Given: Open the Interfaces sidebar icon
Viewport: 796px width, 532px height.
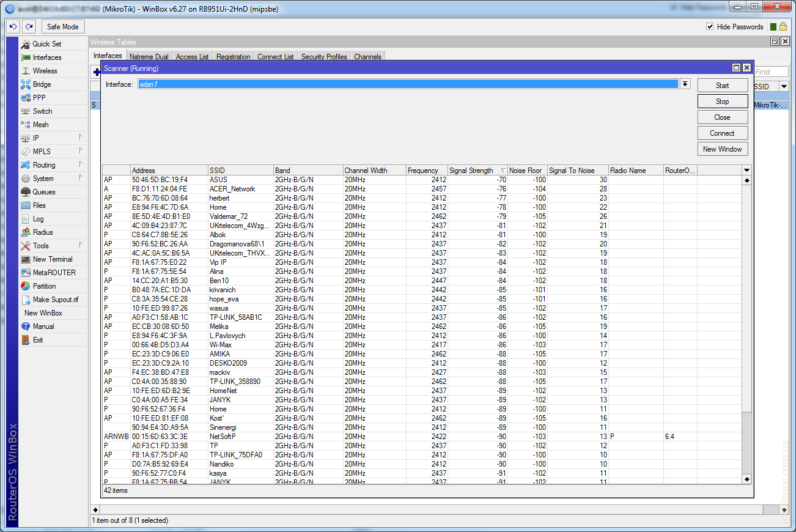Looking at the screenshot, I should (25, 57).
